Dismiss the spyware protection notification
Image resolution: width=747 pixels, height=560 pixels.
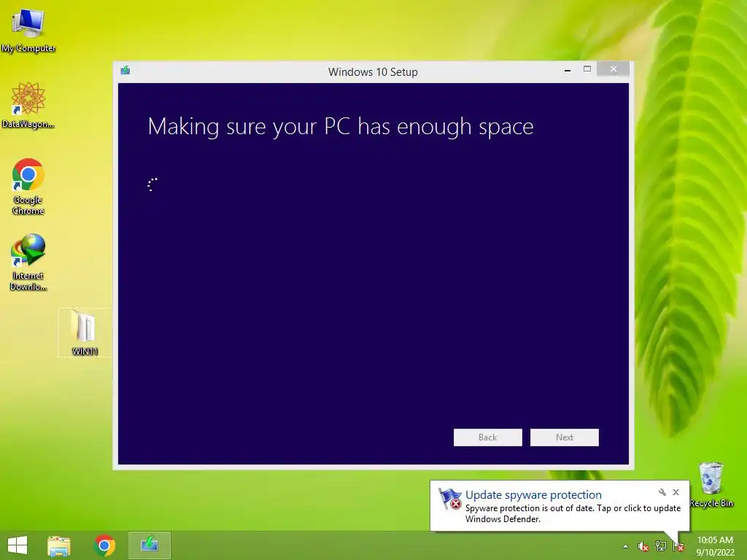676,492
